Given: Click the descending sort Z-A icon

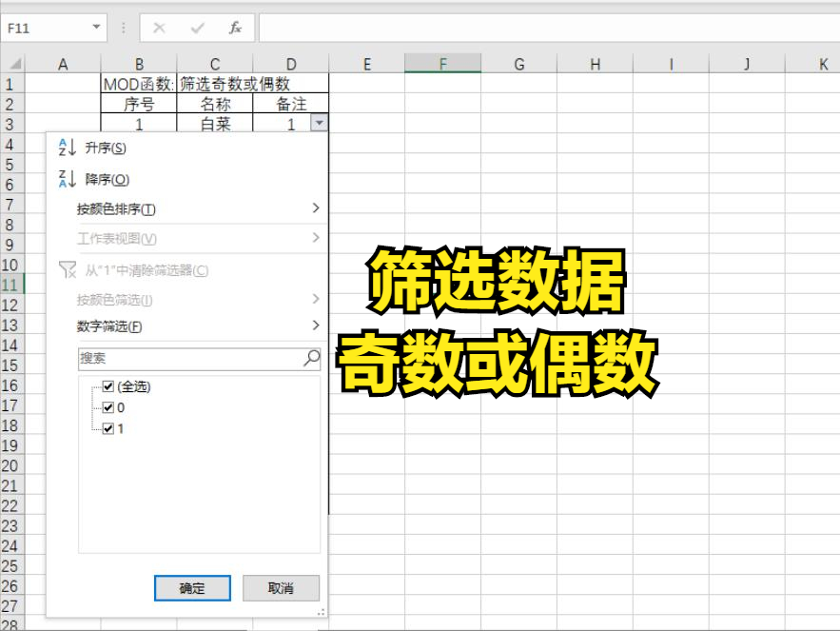Looking at the screenshot, I should 68,179.
